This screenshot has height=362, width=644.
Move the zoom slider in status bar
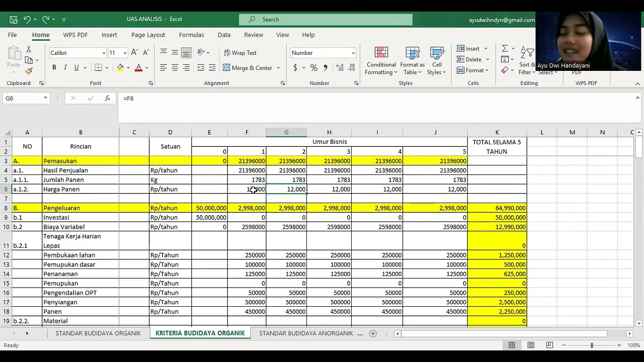pyautogui.click(x=592, y=345)
